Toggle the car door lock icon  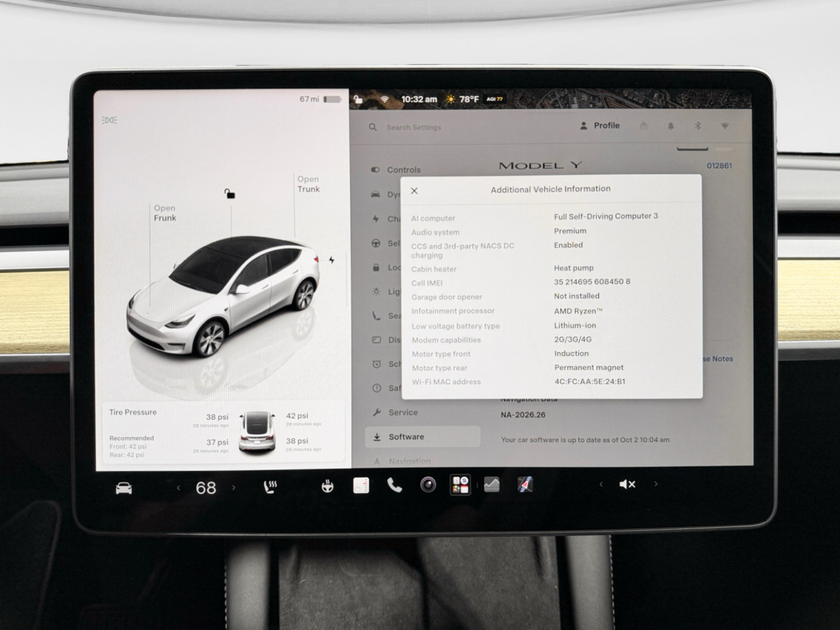[x=230, y=193]
